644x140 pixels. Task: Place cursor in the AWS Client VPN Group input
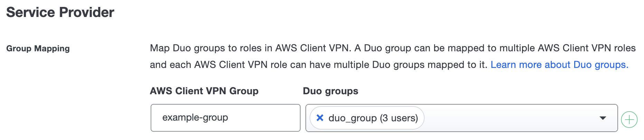coord(225,118)
